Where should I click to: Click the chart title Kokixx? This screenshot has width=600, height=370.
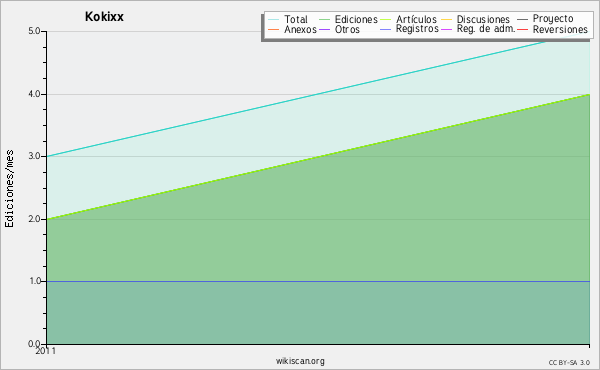[104, 17]
